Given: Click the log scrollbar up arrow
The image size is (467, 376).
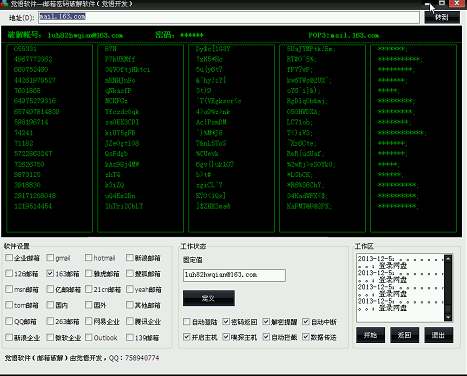Looking at the screenshot, I should [448, 258].
